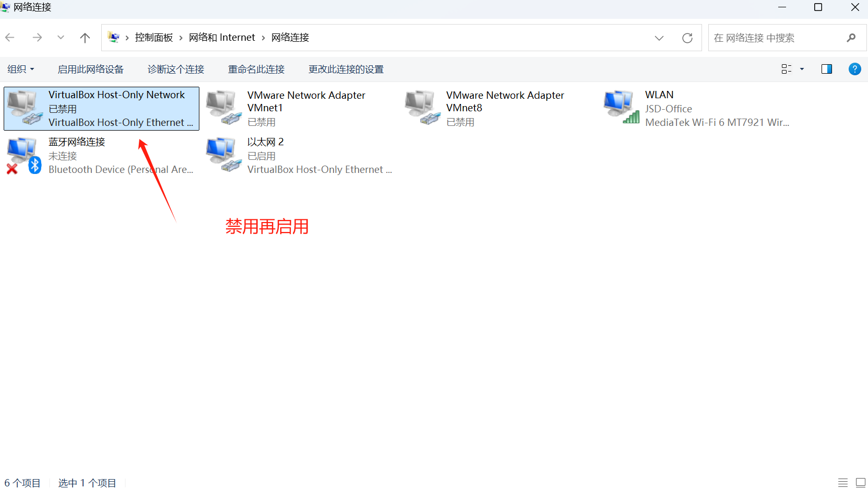The height and width of the screenshot is (489, 868).
Task: Switch to large icons view in status bar
Action: [x=861, y=483]
